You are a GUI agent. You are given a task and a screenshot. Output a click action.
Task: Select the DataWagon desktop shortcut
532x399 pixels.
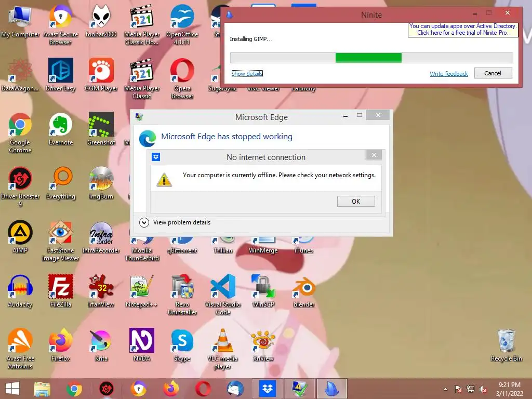click(x=20, y=75)
